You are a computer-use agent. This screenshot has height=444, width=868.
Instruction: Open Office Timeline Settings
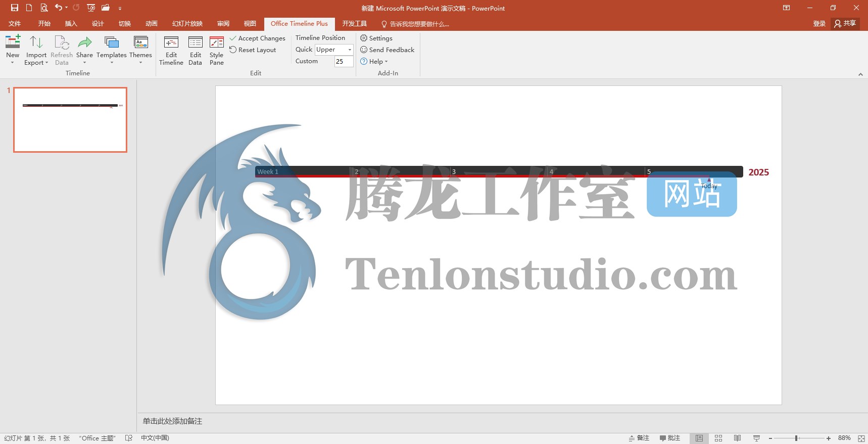[376, 38]
